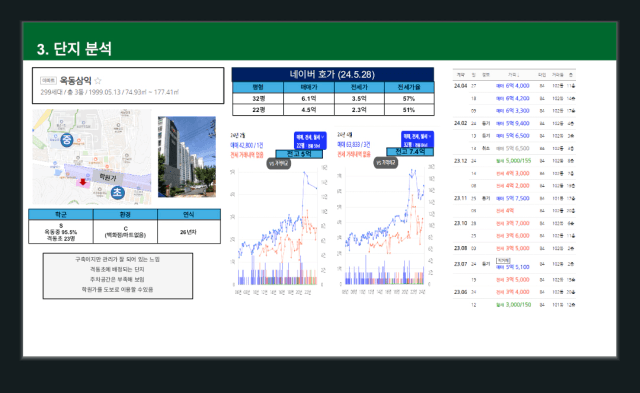Click the 네이버 호가 (24.5.28) table header
The image size is (640, 393).
tap(333, 74)
